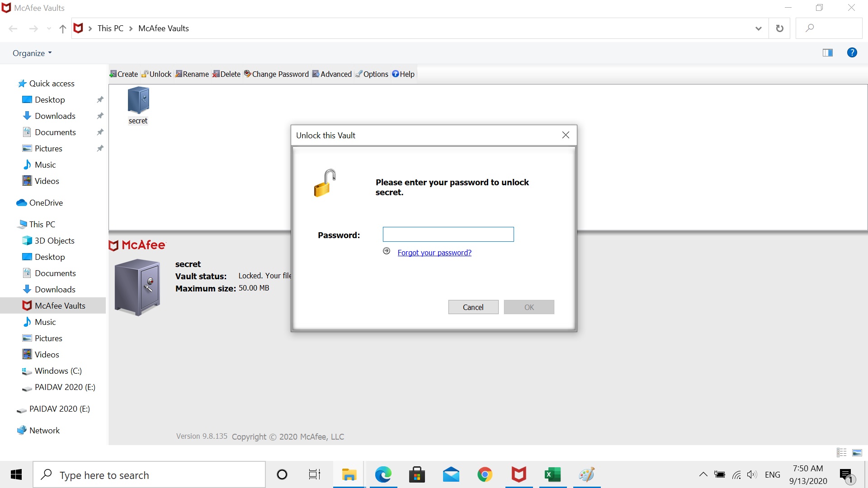Click Change Password in the toolbar
Screen dimensions: 868x488
tap(276, 74)
